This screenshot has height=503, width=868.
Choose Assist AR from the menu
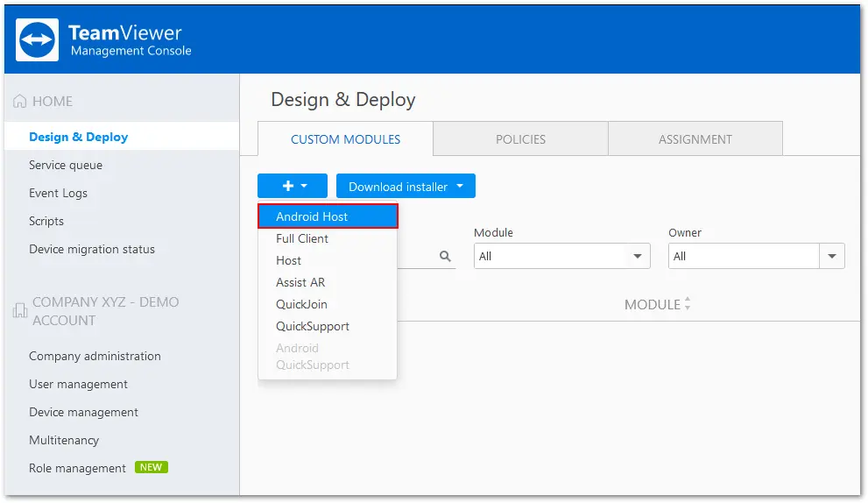328,282
